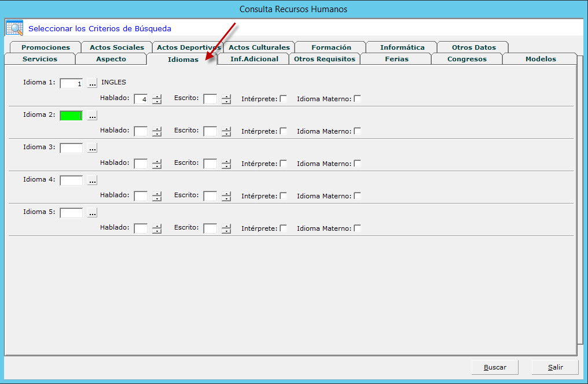
Task: Check Intérprete for Idioma 2
Action: pyautogui.click(x=284, y=131)
